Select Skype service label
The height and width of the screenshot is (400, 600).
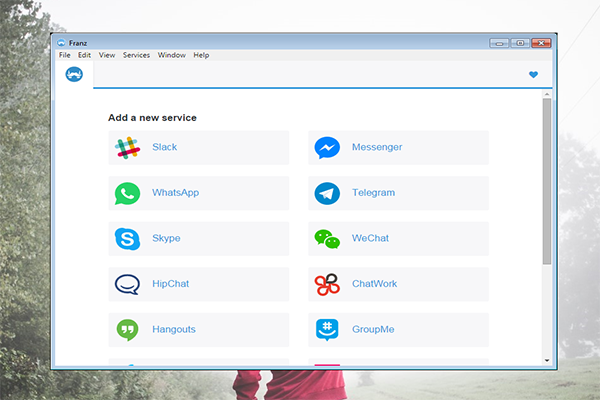tap(166, 238)
